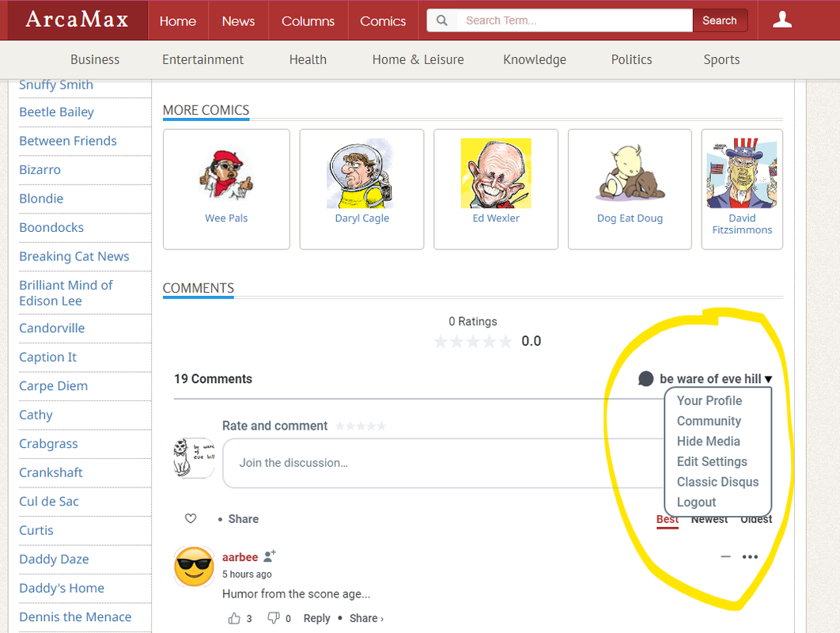Open the Sports category
This screenshot has height=633, width=840.
pos(721,59)
